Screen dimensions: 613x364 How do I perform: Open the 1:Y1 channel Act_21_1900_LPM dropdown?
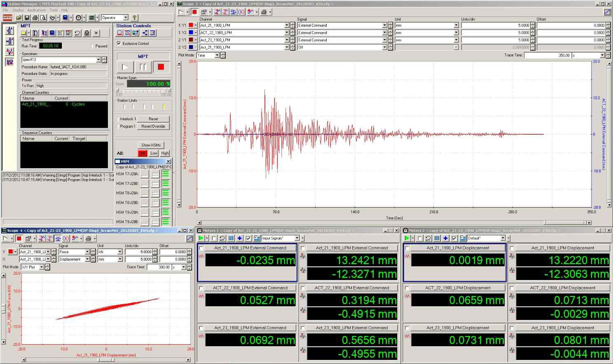pyautogui.click(x=287, y=26)
